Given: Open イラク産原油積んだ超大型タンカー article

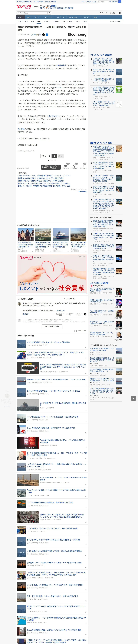Looking at the screenshot, I should click(48, 342).
